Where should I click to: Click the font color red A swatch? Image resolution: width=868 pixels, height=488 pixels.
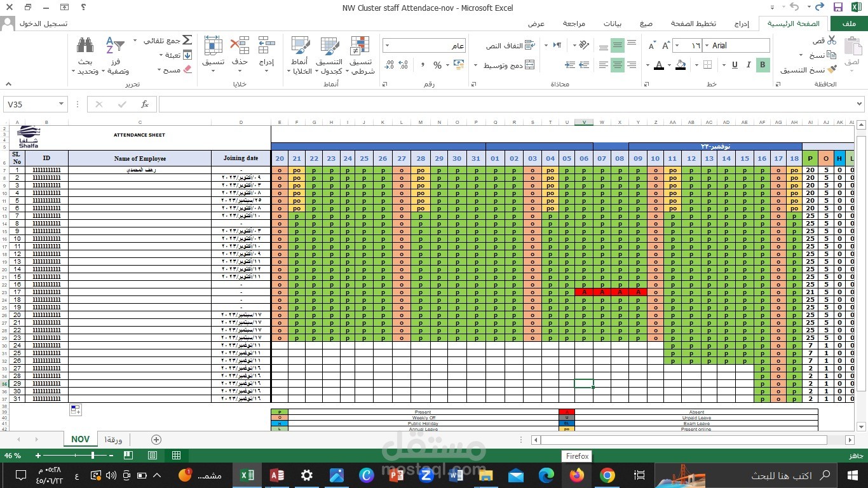coord(659,65)
